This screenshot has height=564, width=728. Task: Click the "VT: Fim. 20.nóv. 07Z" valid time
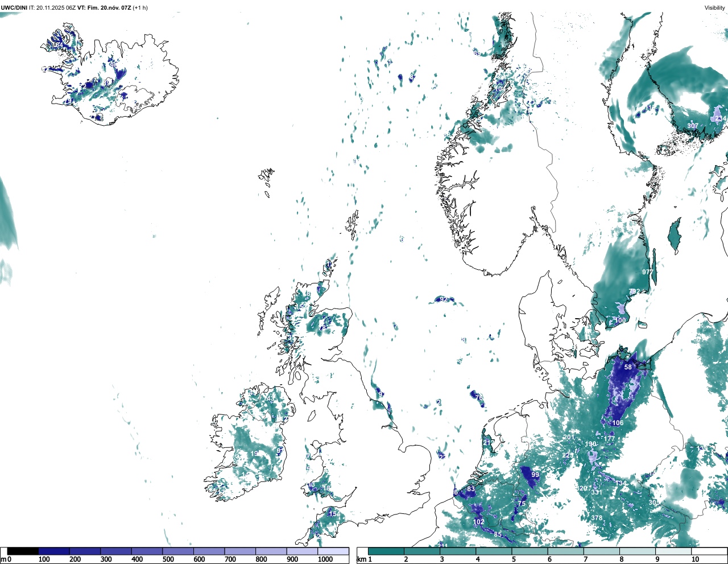[104, 7]
